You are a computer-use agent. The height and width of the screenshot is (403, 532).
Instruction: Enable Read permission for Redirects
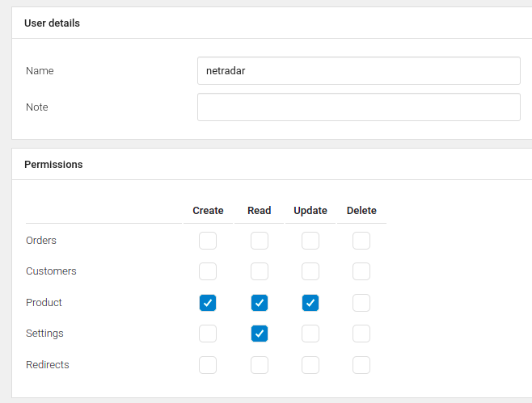[x=260, y=365]
